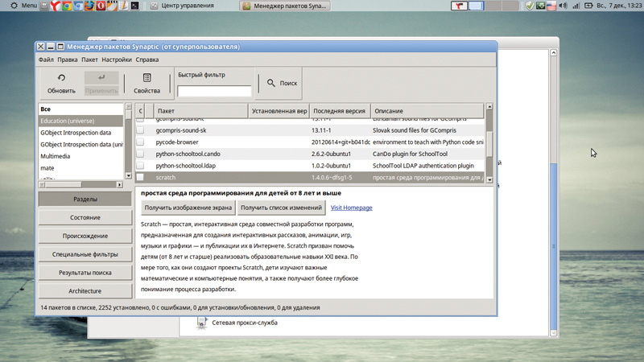Toggle the pycode-browser package checkbox

click(x=140, y=142)
